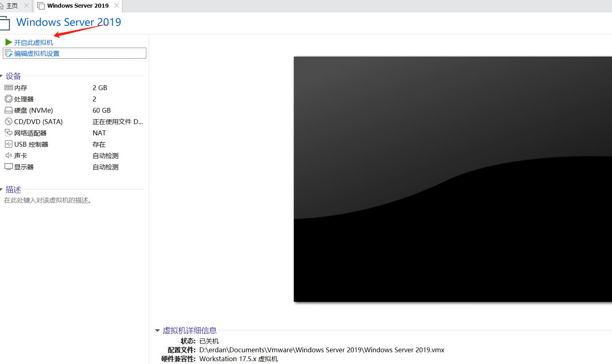The image size is (612, 364).
Task: Click the black VM console preview thumbnail
Action: (x=453, y=179)
